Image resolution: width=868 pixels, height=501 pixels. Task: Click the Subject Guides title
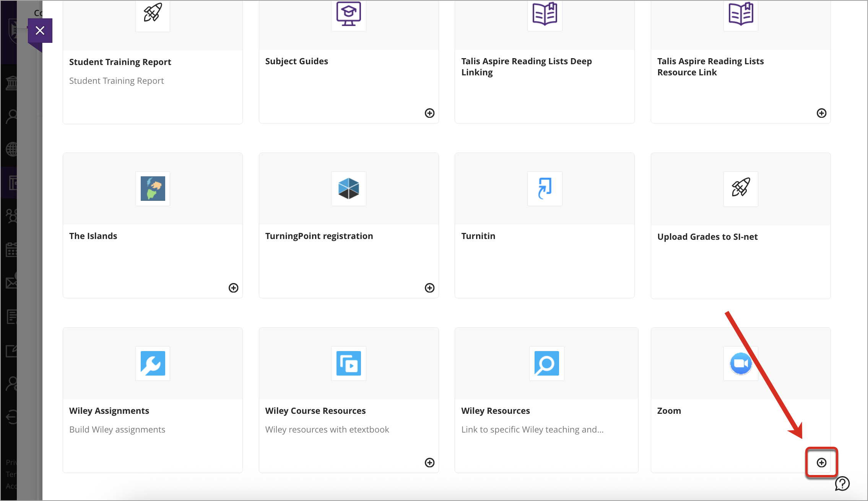(297, 61)
